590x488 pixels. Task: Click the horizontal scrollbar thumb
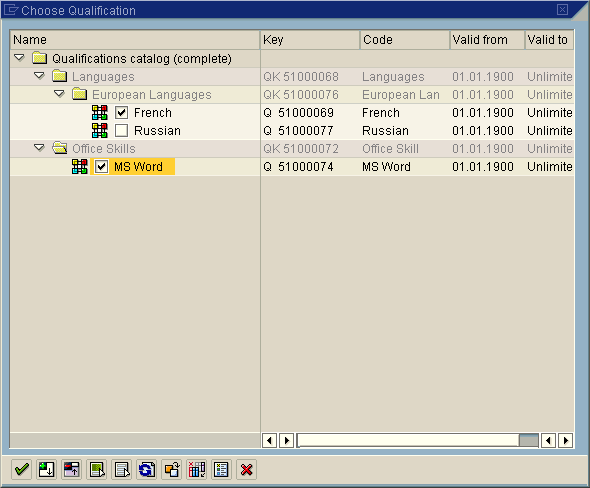[x=529, y=440]
